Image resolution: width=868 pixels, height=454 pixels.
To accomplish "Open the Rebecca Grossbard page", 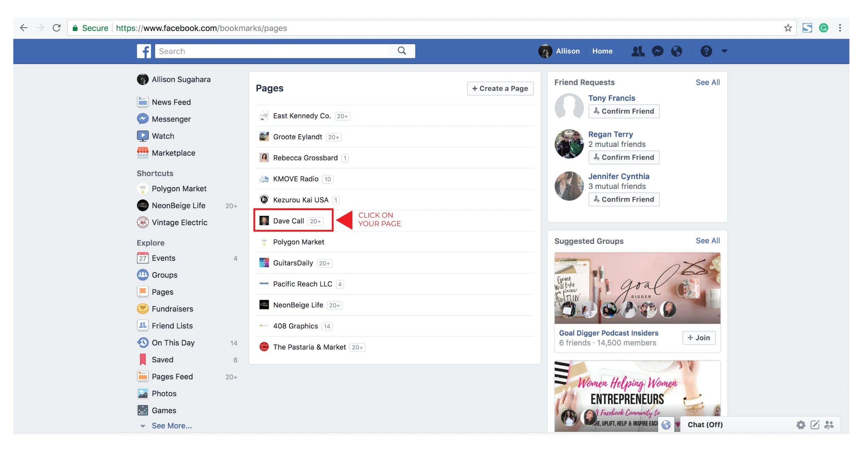I will (305, 158).
